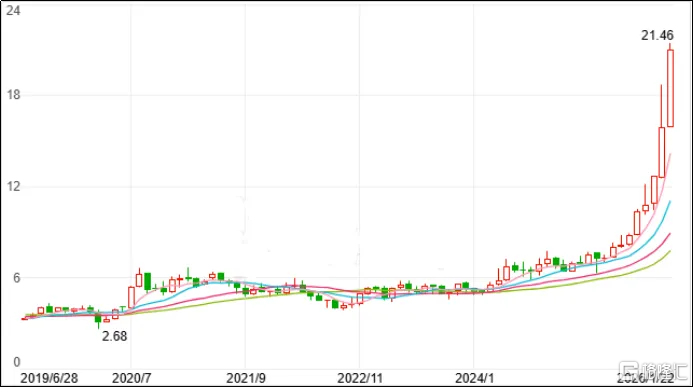Click the 2.68 low price label
This screenshot has height=388, width=694.
[x=114, y=336]
